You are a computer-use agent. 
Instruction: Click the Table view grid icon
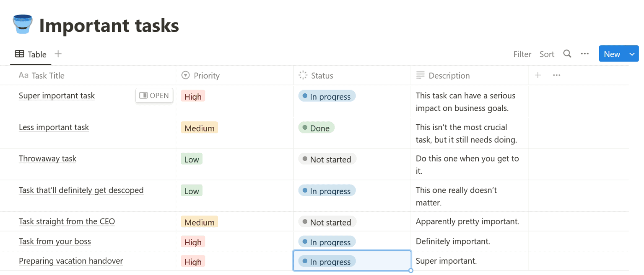click(19, 54)
